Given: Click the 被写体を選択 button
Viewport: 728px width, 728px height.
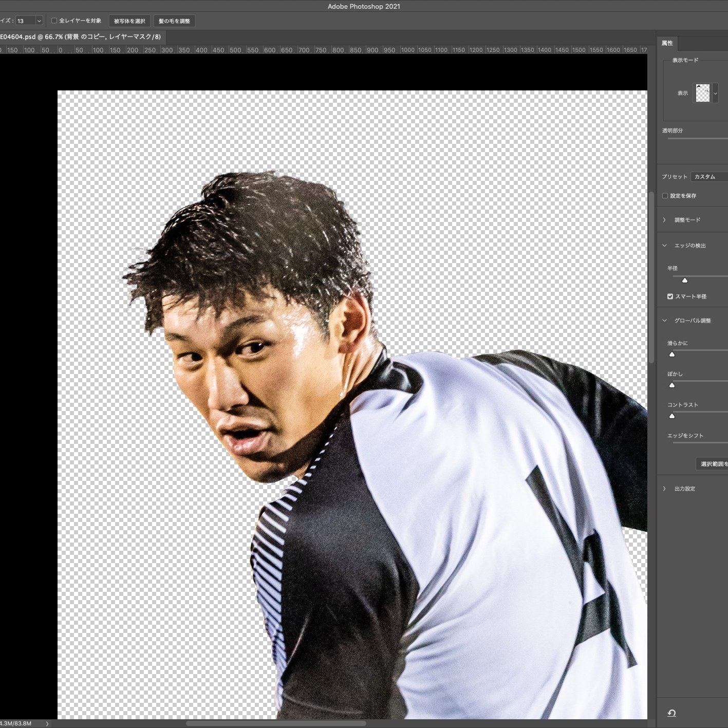Looking at the screenshot, I should (129, 21).
